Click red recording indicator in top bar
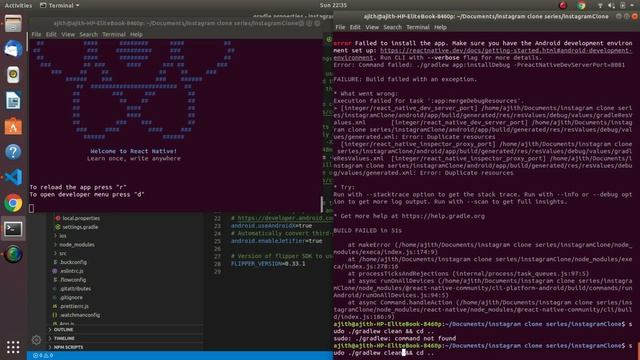The width and height of the screenshot is (640, 360). pos(563,5)
